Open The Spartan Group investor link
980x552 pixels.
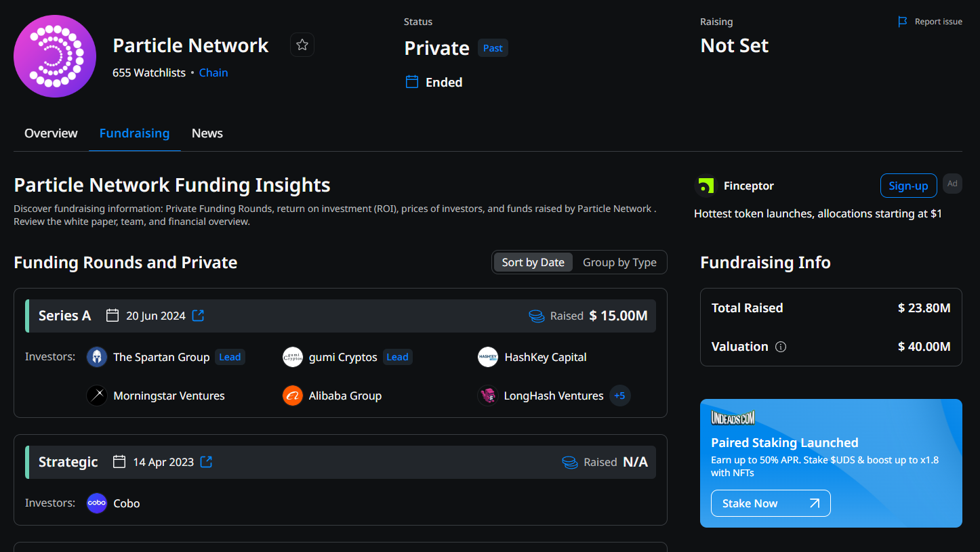click(161, 357)
